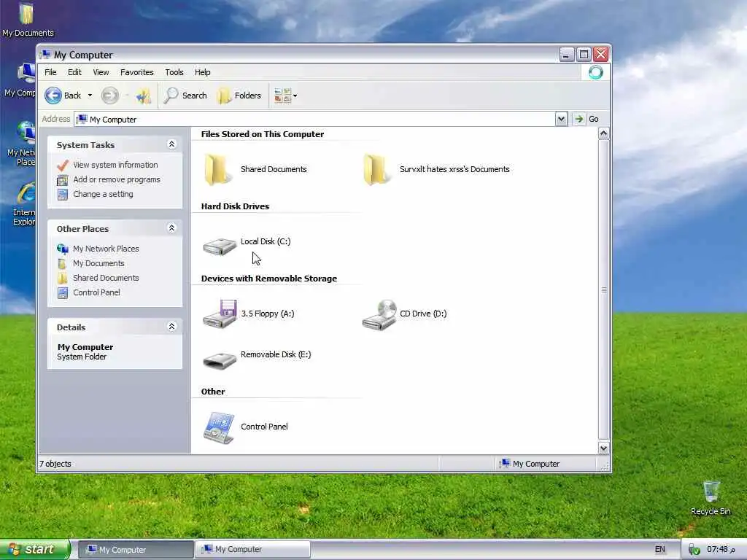Open the Help menu
This screenshot has height=560, width=747.
click(x=203, y=72)
